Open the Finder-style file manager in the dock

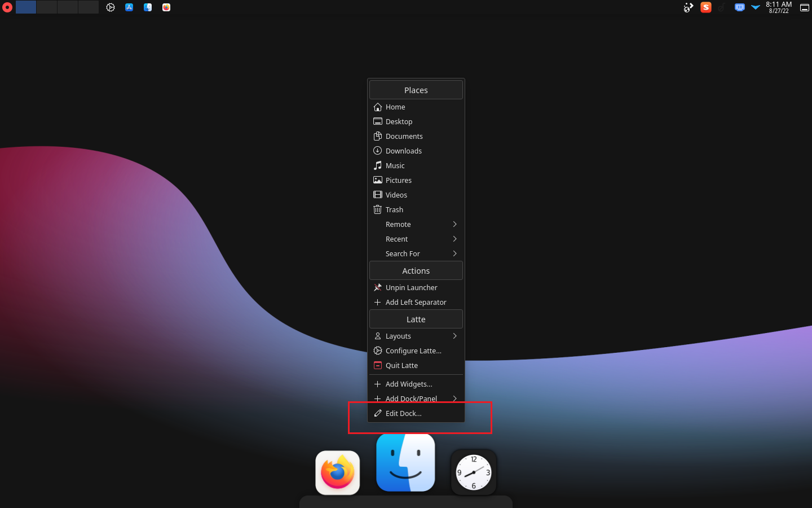pyautogui.click(x=405, y=463)
